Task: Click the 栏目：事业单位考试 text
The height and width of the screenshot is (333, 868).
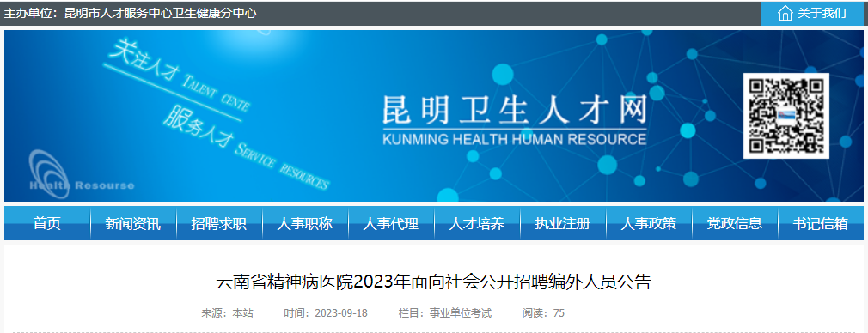Action: [x=445, y=313]
